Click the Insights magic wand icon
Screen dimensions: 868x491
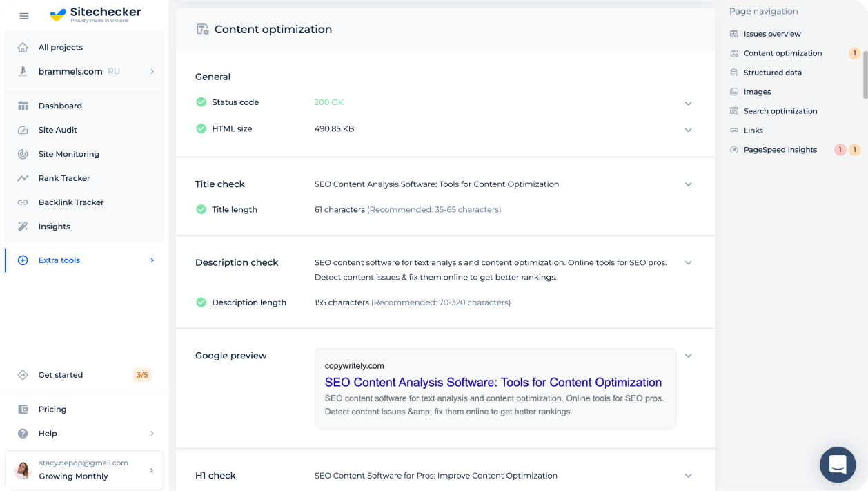pyautogui.click(x=23, y=227)
